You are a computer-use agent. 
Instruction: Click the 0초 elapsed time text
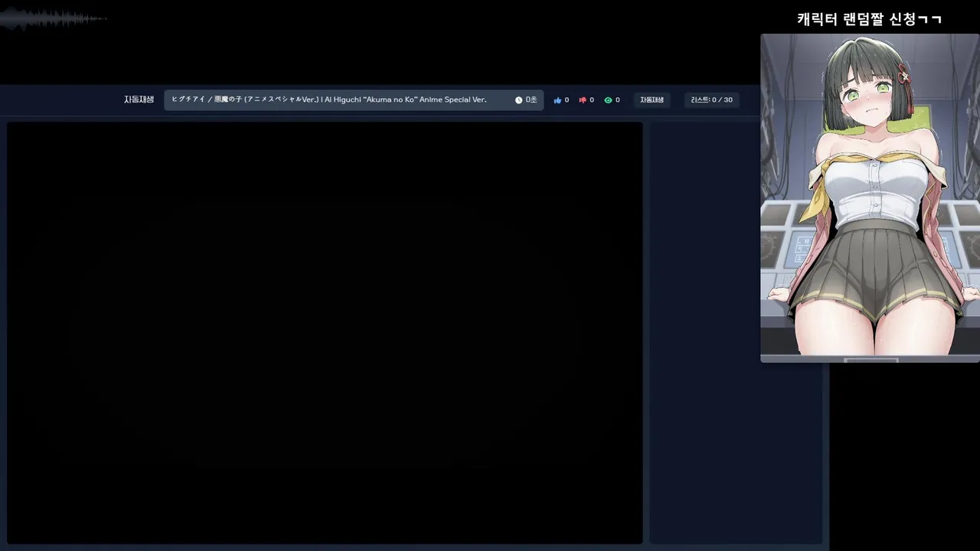tap(531, 100)
